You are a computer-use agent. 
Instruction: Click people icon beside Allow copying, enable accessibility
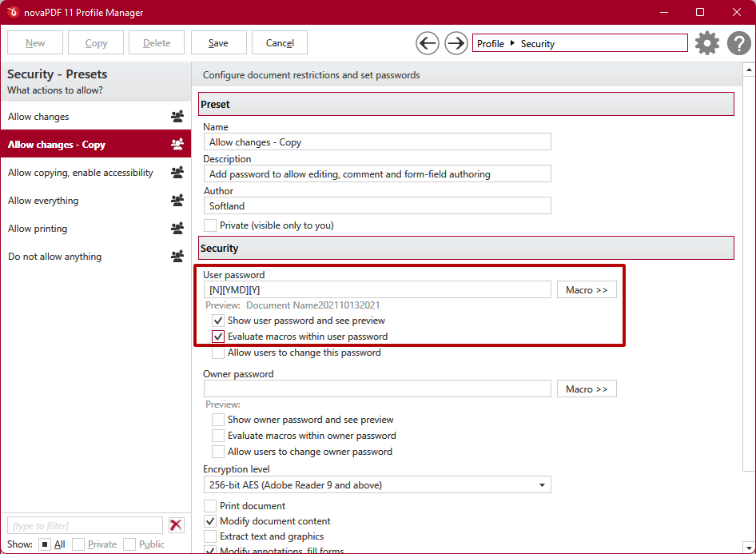click(x=177, y=172)
